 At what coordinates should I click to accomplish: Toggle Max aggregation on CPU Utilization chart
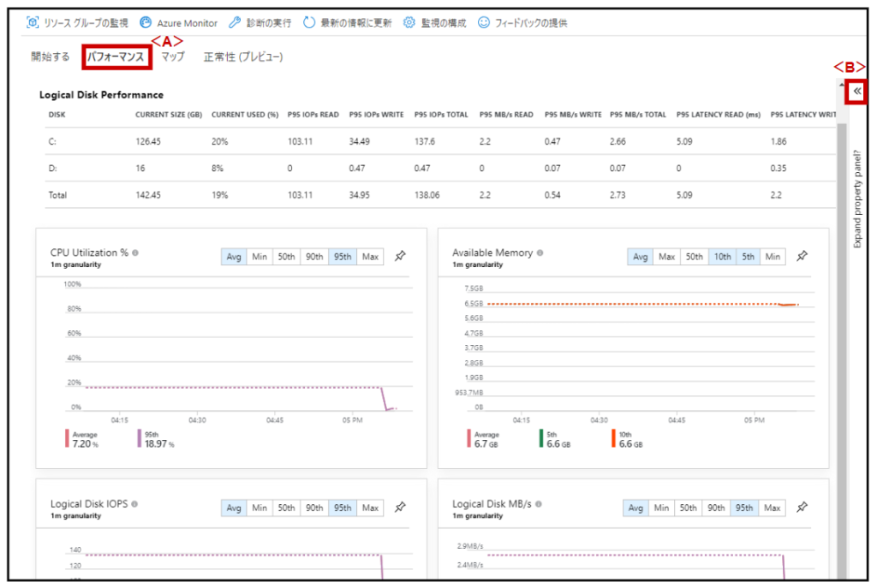click(370, 256)
